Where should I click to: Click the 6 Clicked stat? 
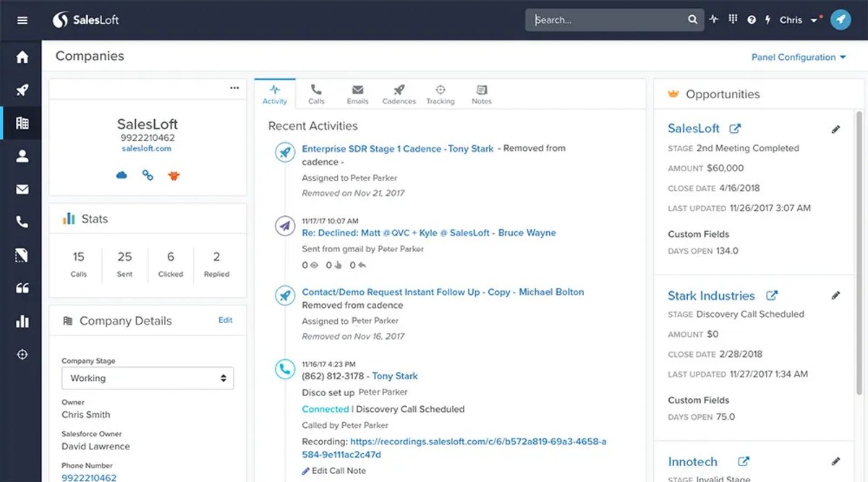(171, 264)
